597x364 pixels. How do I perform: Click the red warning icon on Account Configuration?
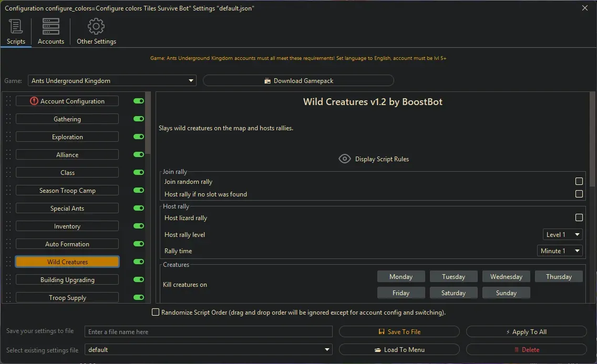pyautogui.click(x=34, y=101)
